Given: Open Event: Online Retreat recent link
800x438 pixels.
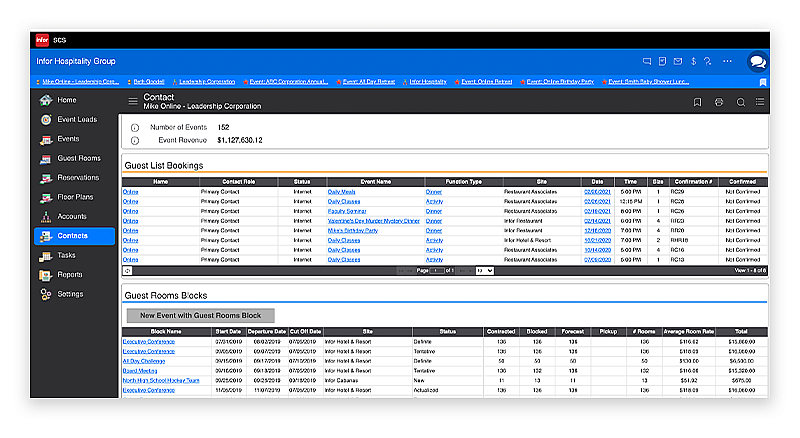Looking at the screenshot, I should click(487, 82).
